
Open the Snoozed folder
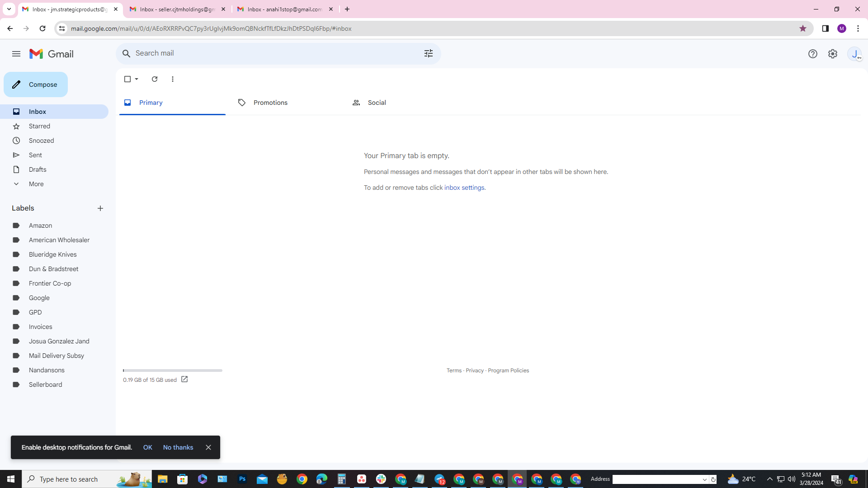coord(54,141)
